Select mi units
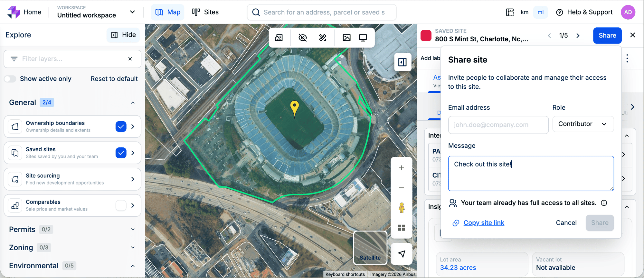The image size is (644, 278). [540, 12]
